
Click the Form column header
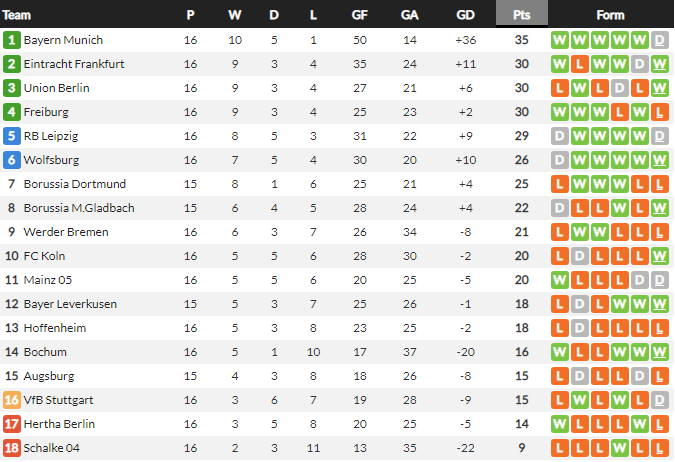pyautogui.click(x=610, y=15)
